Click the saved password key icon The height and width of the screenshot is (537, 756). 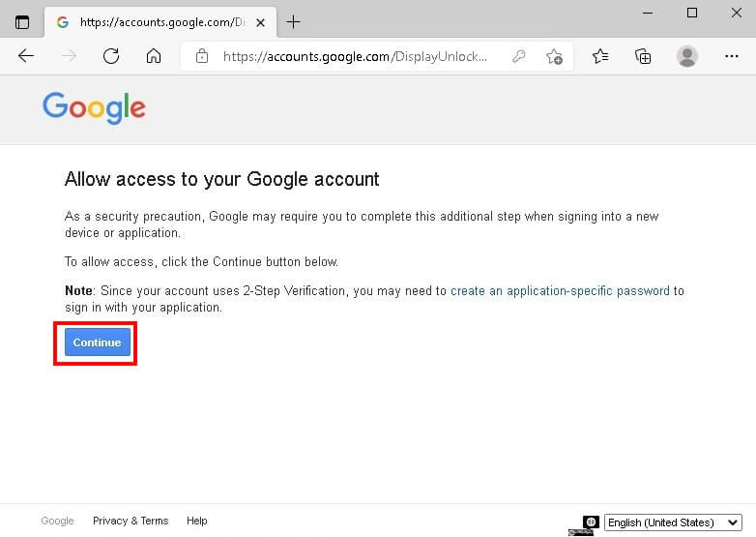tap(519, 56)
